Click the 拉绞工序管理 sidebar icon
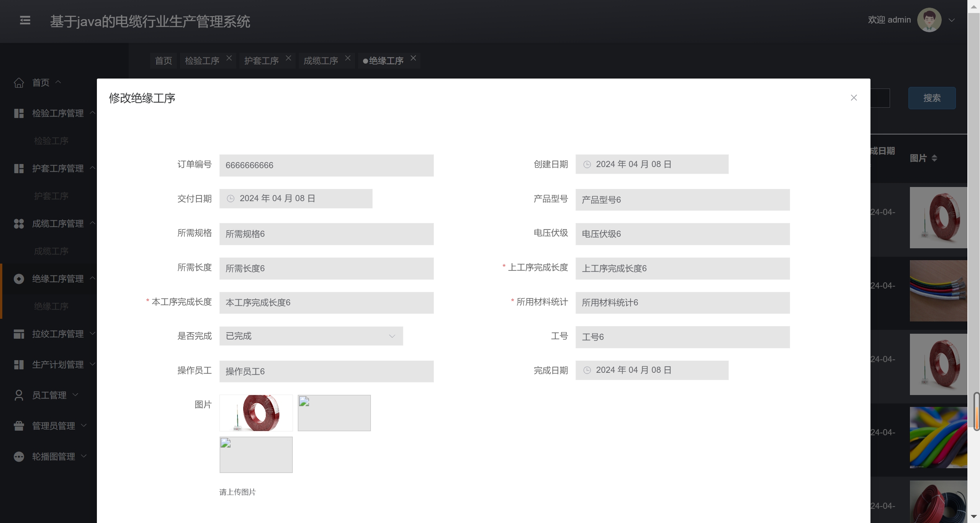 [19, 334]
